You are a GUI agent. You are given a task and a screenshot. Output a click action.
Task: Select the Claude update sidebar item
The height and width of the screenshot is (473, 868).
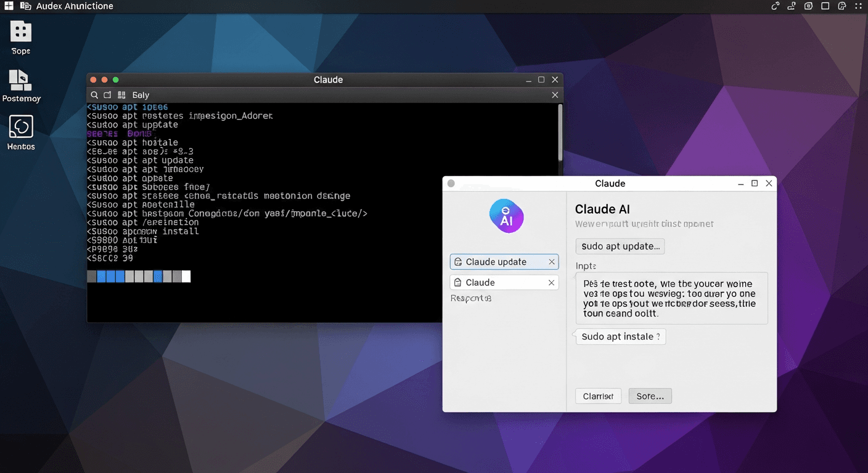[x=504, y=262]
